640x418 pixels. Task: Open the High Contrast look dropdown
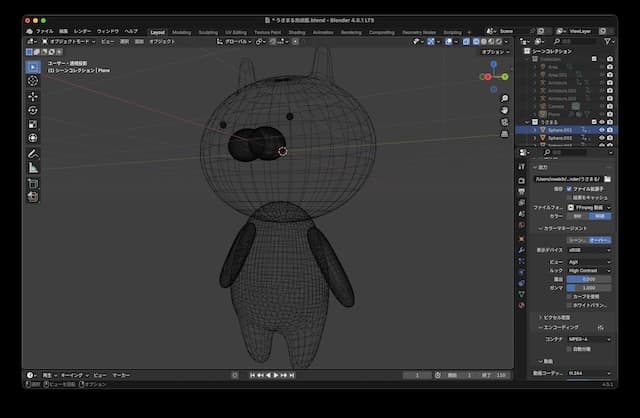coord(589,271)
